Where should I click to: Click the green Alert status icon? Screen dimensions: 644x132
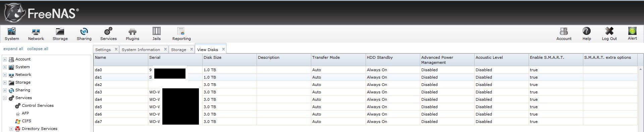[632, 31]
